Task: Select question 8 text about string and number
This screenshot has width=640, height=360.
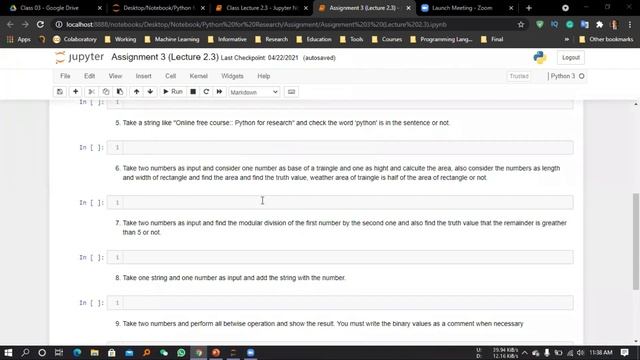Action: pos(234,278)
